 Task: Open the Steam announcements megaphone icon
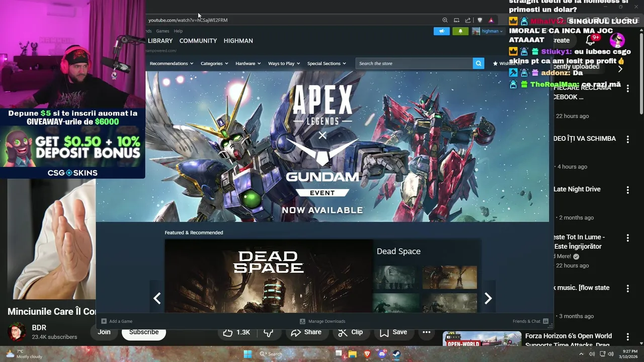click(x=441, y=31)
